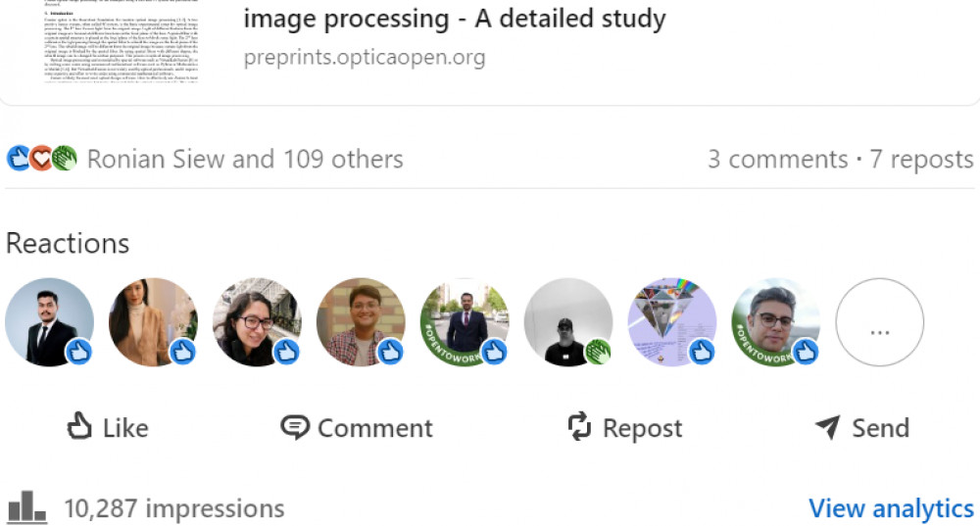Open first reactor profile, man in suit
The image size is (980, 526).
pyautogui.click(x=48, y=322)
